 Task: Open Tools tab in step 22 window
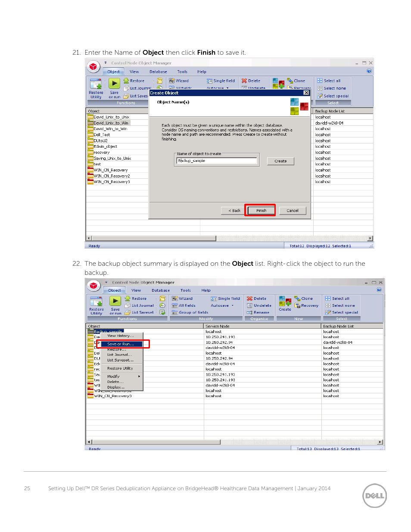click(x=186, y=290)
